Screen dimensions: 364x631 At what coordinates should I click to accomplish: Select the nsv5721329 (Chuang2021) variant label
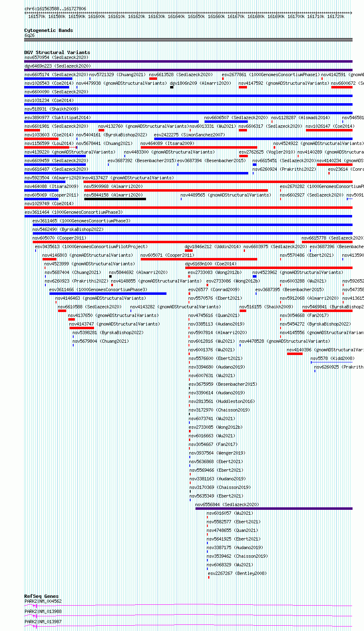pyautogui.click(x=117, y=75)
